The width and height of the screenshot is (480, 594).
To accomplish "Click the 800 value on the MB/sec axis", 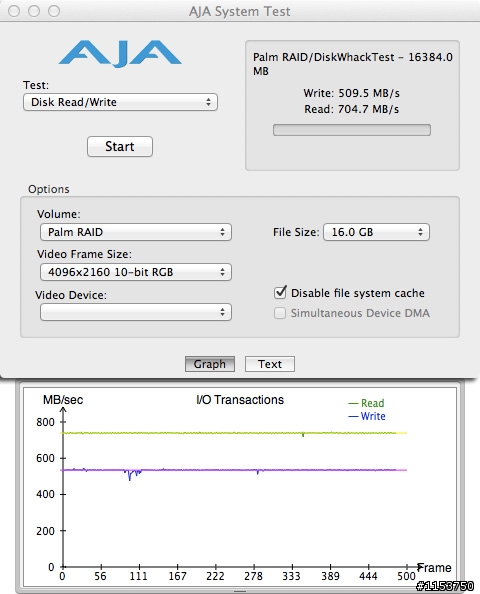I will [45, 422].
